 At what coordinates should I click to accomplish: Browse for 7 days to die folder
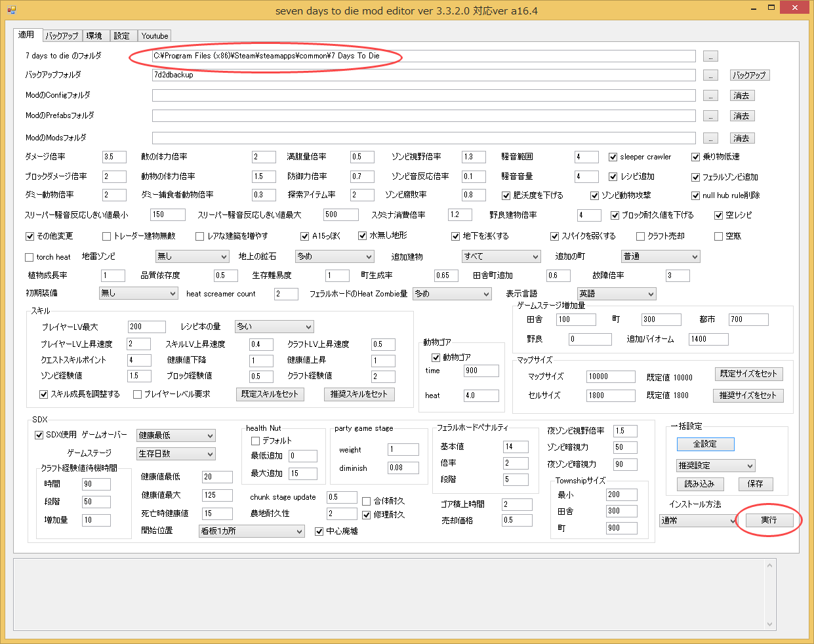[x=710, y=56]
